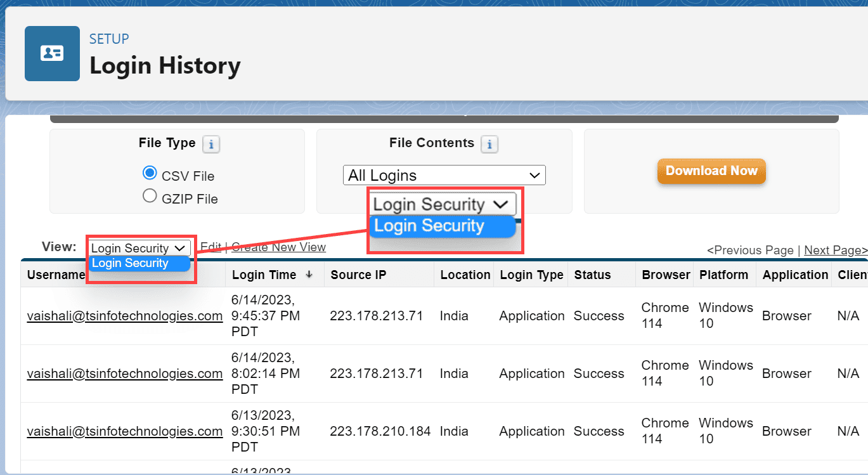Open the View dropdown next to View label
868x475 pixels.
click(139, 247)
